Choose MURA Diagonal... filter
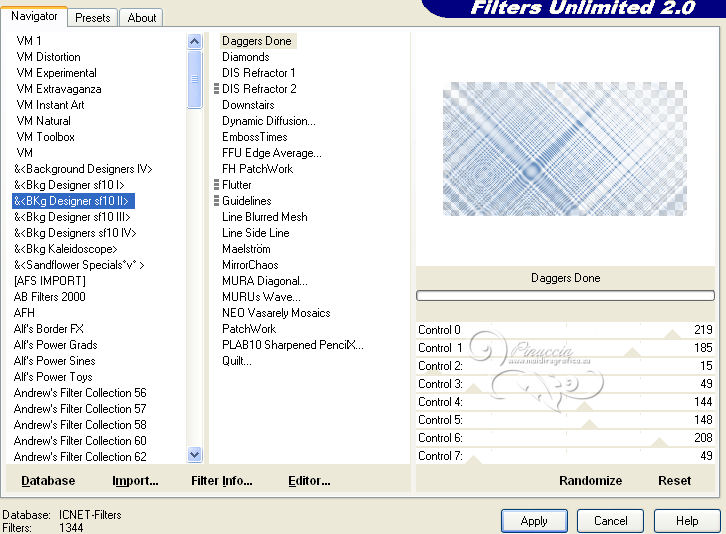The height and width of the screenshot is (534, 726). [x=265, y=281]
